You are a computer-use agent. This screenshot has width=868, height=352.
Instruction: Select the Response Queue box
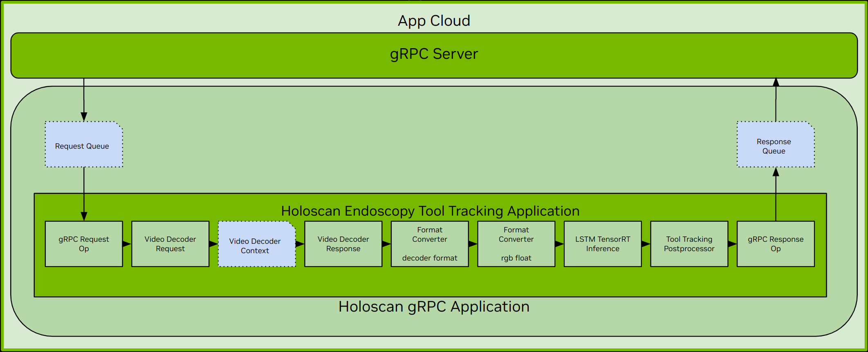(776, 144)
